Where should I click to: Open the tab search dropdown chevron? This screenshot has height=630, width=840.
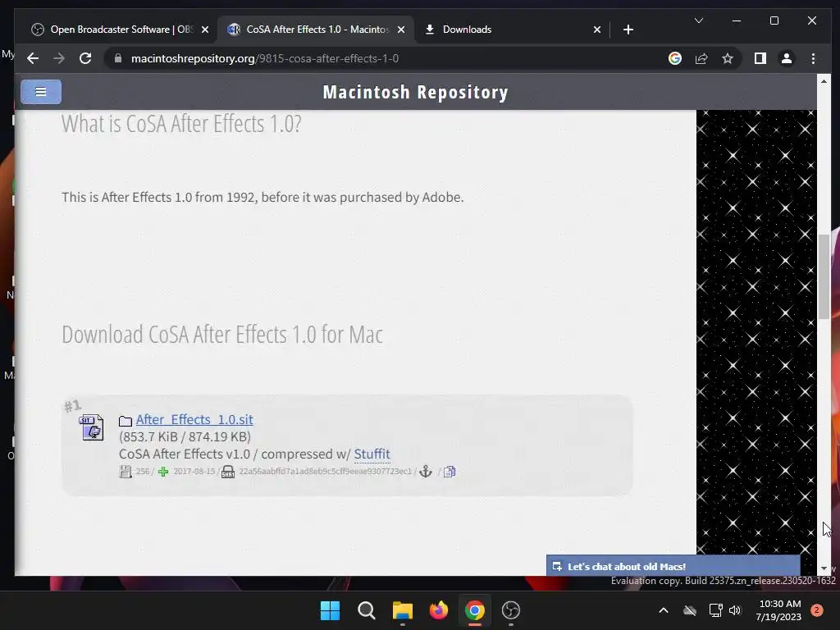coord(699,21)
